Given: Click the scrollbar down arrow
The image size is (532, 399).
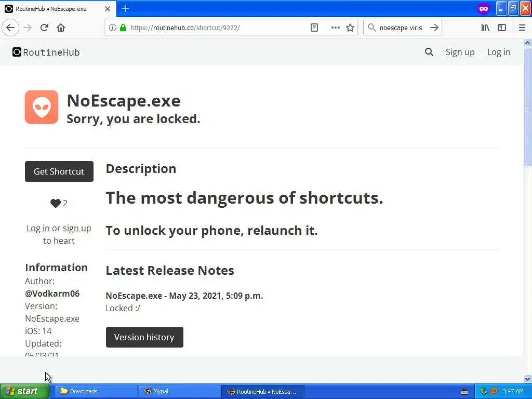Looking at the screenshot, I should coord(527,379).
